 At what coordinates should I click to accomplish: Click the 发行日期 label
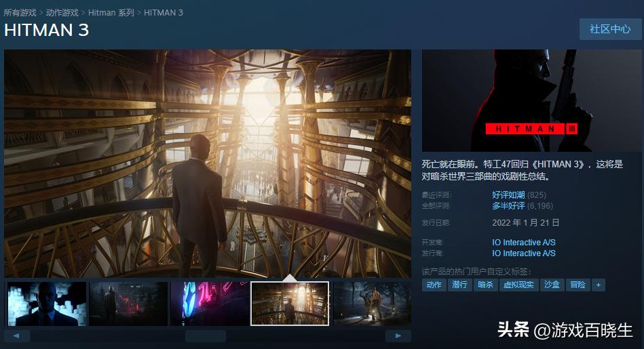coord(436,223)
